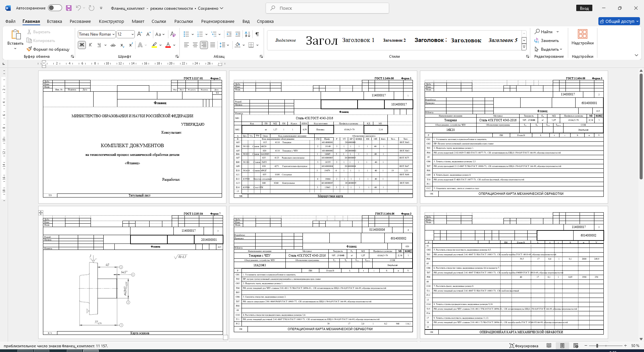Adjust the zoom slider in the status bar
644x352 pixels.
(597, 346)
